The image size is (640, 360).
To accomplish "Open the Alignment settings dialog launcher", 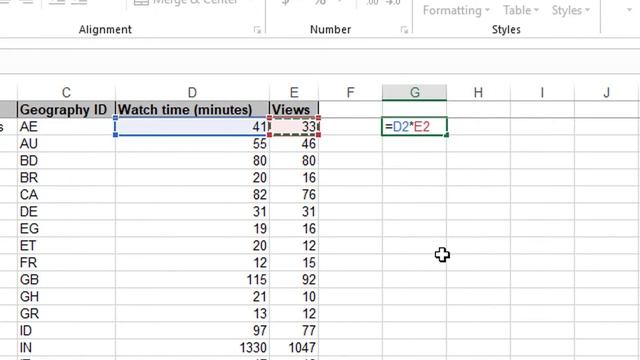I will click(x=257, y=30).
